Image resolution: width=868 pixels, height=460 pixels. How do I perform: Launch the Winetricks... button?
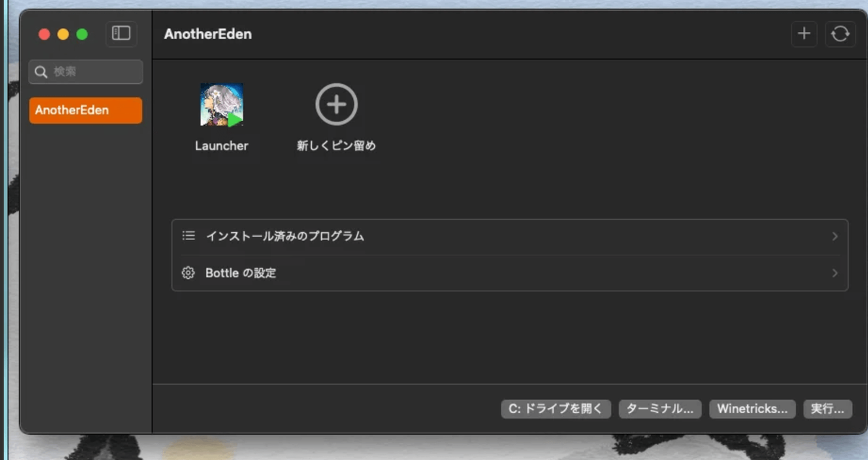(752, 409)
